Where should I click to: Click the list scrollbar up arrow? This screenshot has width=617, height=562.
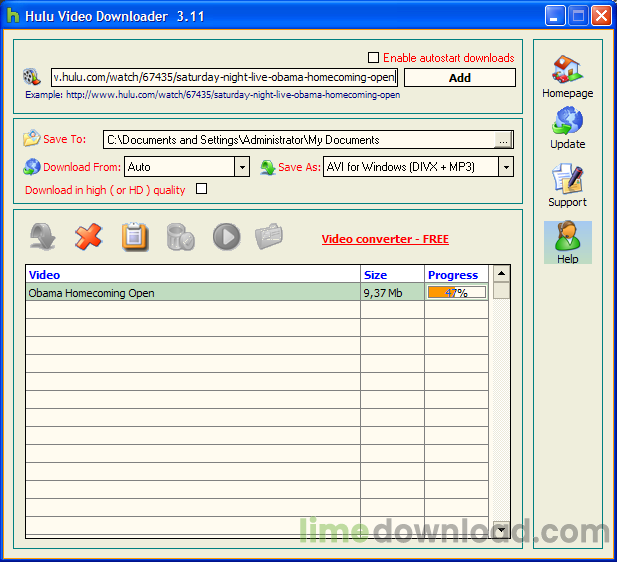point(501,274)
